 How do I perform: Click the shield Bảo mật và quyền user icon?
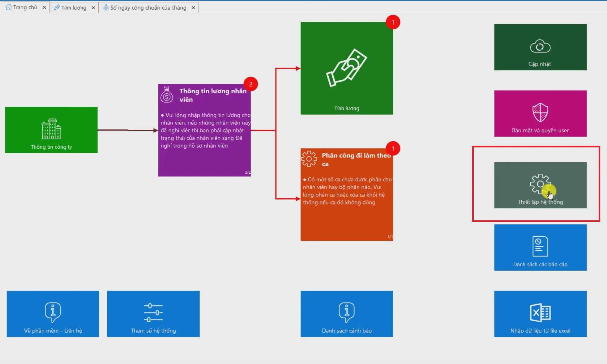[540, 112]
